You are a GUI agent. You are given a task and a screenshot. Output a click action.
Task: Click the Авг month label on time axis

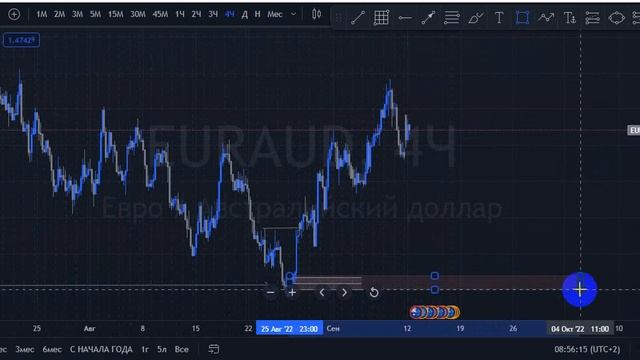coord(89,329)
